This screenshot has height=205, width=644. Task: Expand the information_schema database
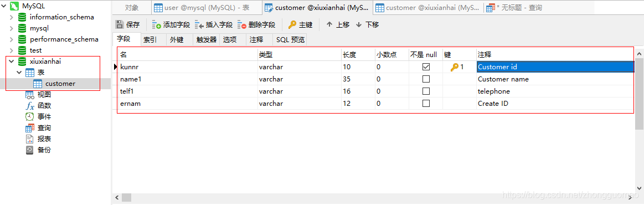coord(12,17)
